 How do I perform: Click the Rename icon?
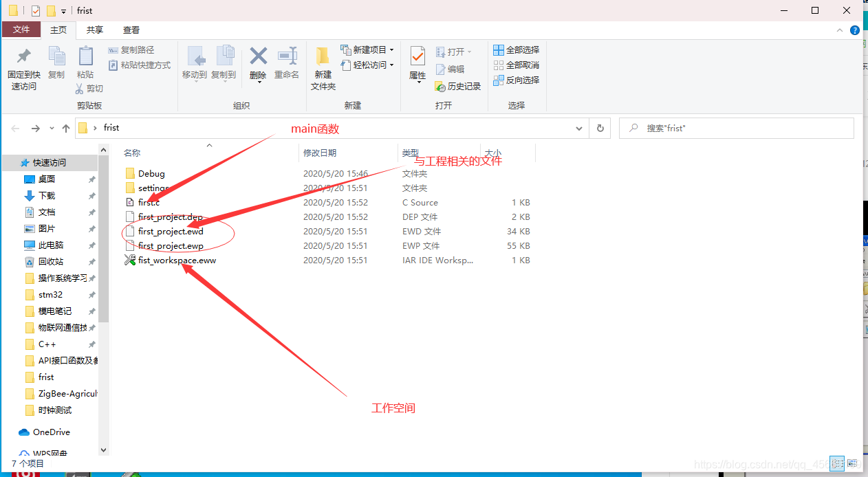point(287,56)
